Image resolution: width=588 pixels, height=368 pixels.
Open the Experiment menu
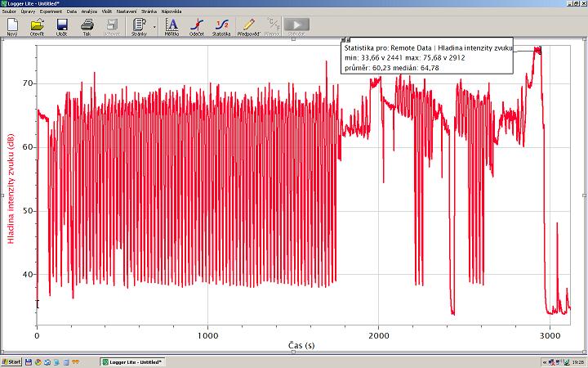point(51,11)
